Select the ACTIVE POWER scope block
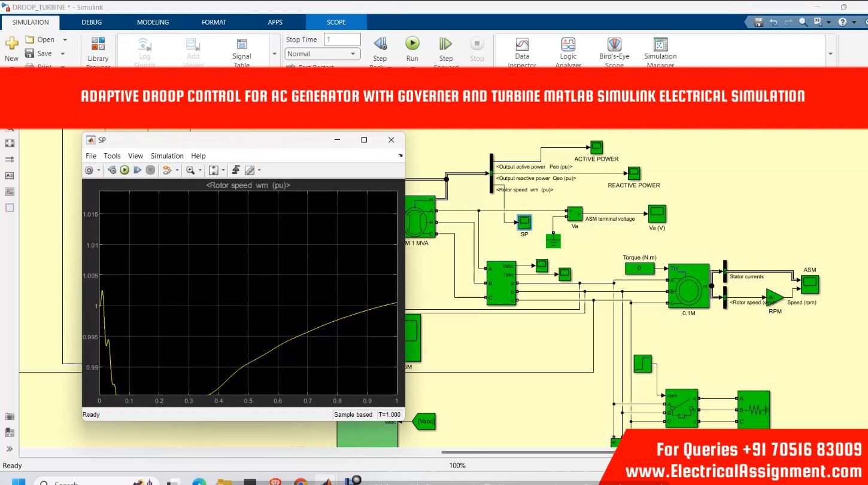This screenshot has height=485, width=868. tap(596, 147)
